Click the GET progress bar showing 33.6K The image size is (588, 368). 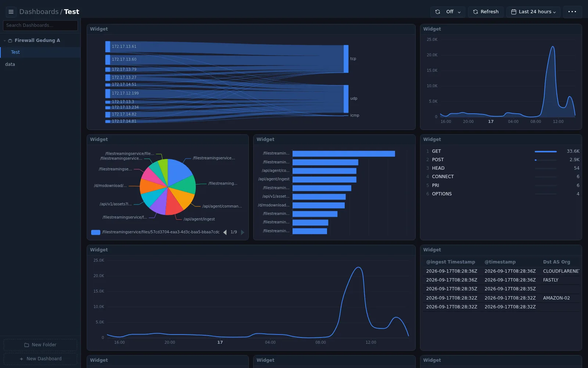tap(546, 151)
